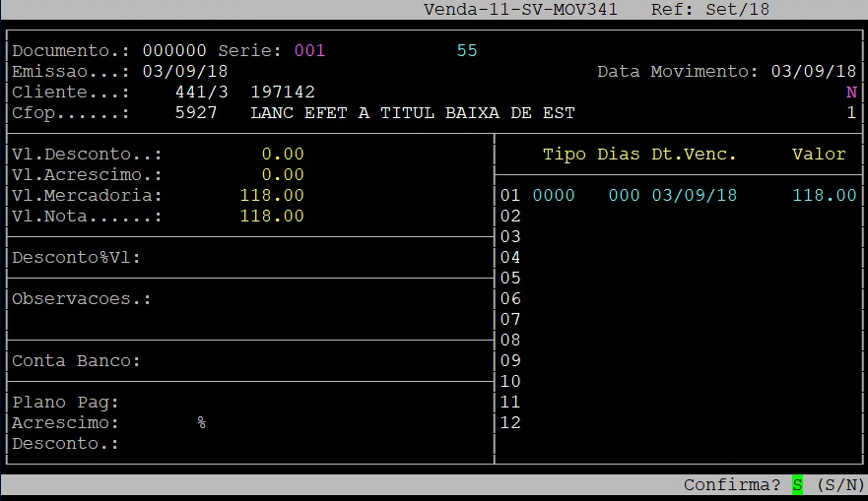Click the Confirma S input field
Screen dimensions: 868x501
click(797, 485)
